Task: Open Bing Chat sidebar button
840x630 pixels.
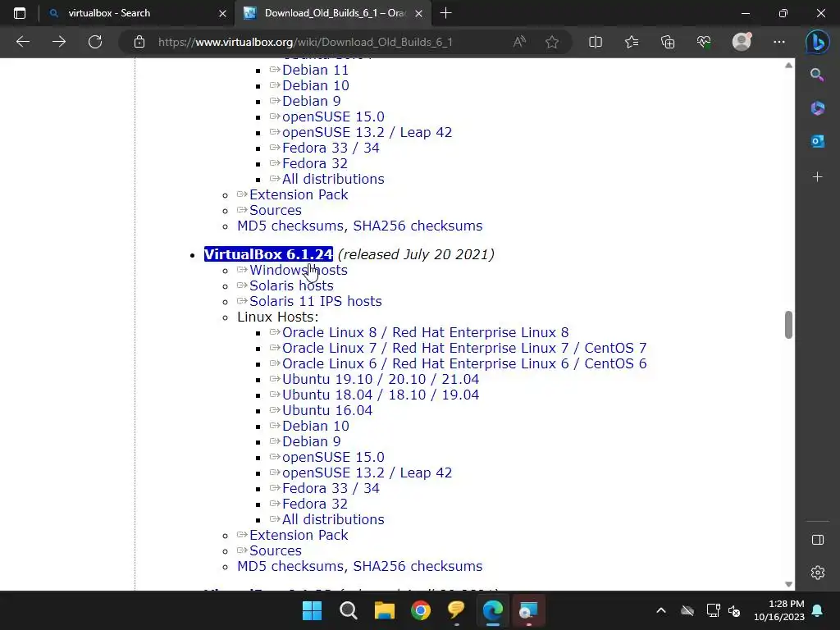Action: point(818,42)
